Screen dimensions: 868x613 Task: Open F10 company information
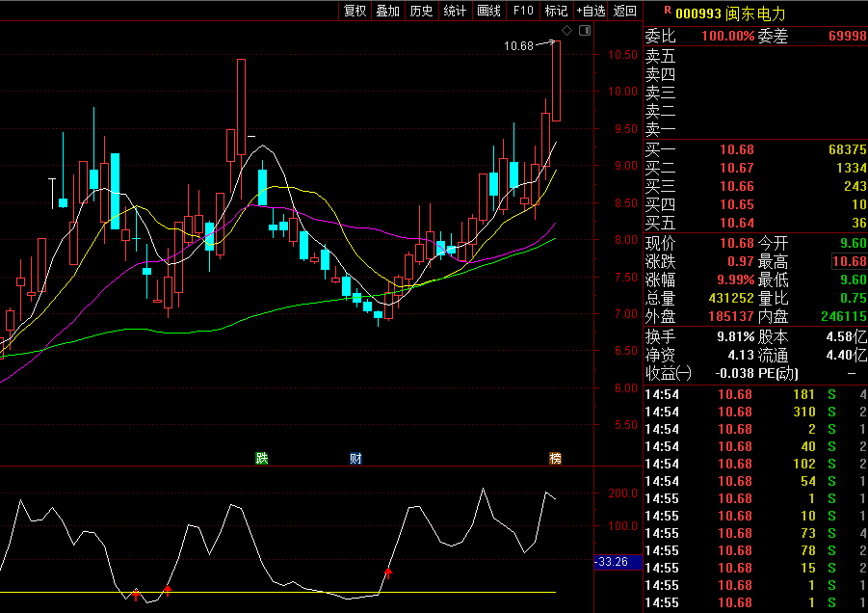(523, 11)
